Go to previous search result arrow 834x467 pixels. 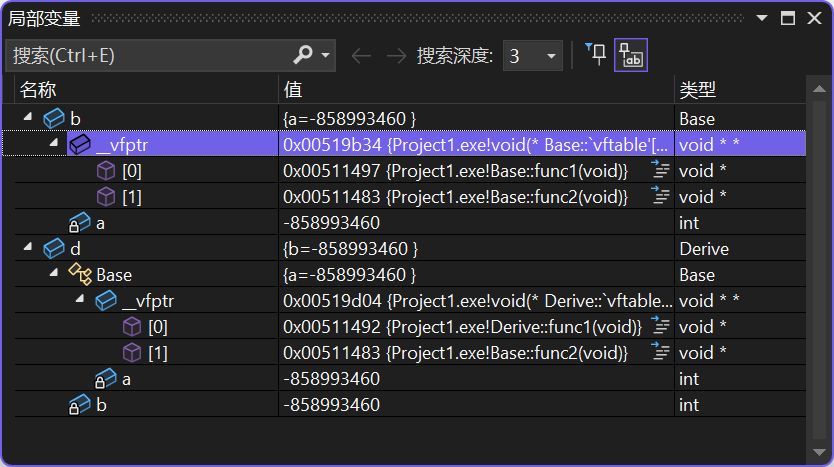pos(361,55)
